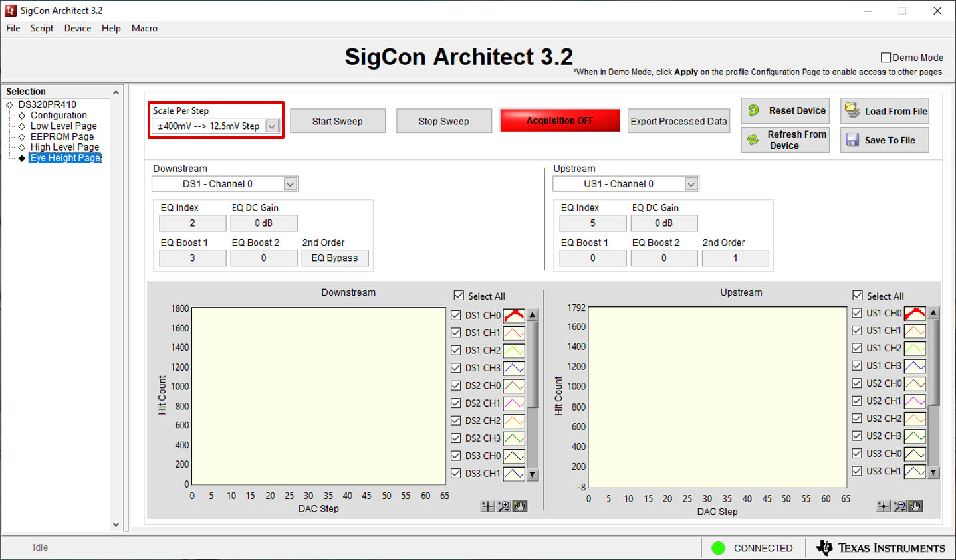This screenshot has width=956, height=560.
Task: Open the Downstream DS1 - Channel 0 dropdown
Action: click(x=290, y=184)
